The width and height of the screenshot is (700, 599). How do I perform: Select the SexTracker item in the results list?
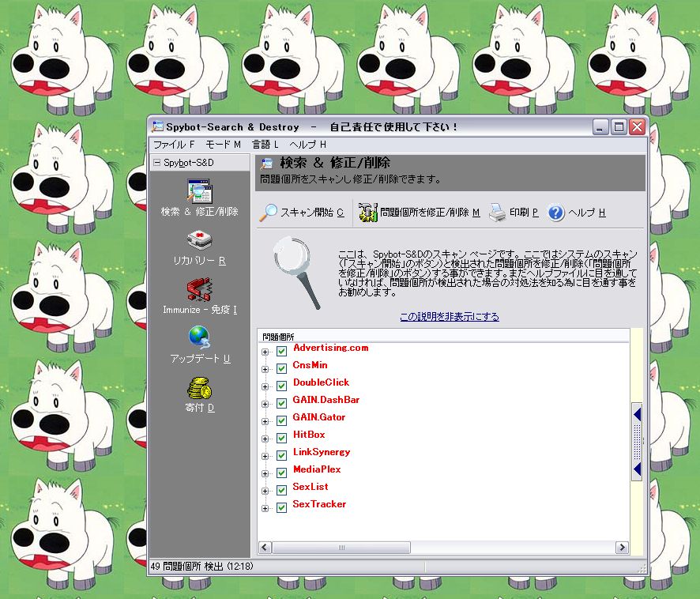(319, 504)
